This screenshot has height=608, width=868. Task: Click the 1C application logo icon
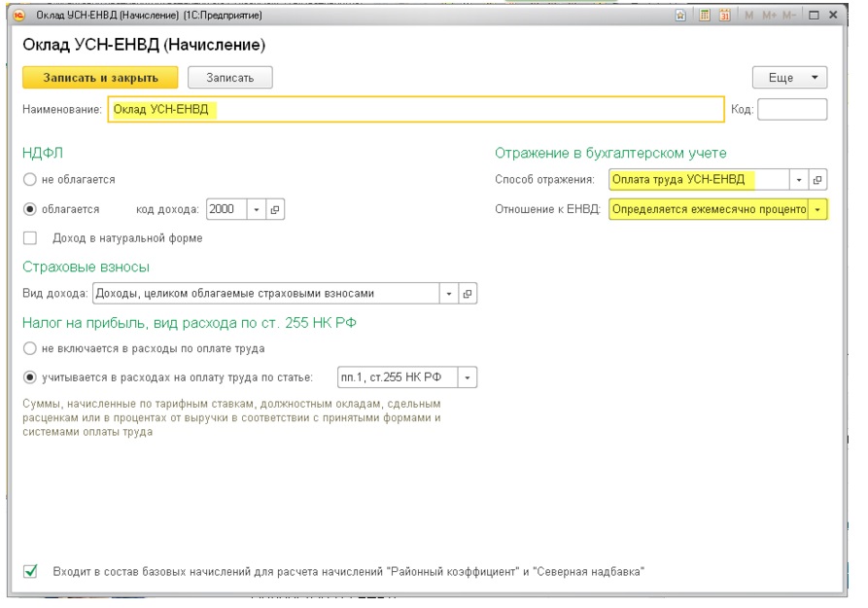pyautogui.click(x=18, y=15)
